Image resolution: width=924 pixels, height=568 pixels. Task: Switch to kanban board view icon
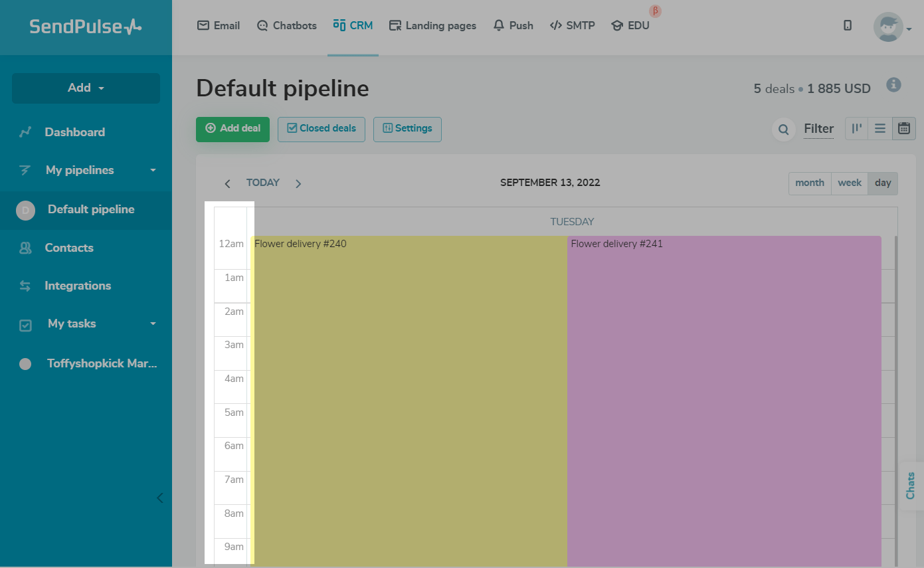tap(857, 129)
